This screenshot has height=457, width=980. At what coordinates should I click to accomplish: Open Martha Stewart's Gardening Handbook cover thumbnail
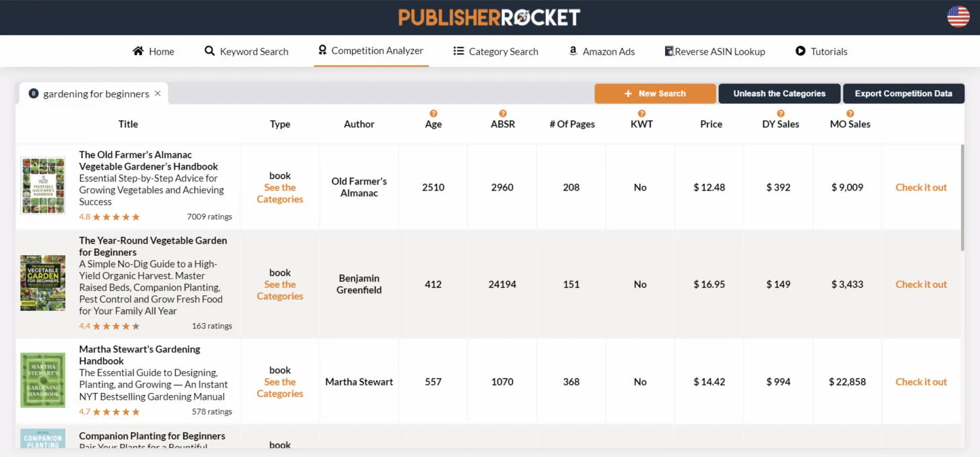(43, 380)
